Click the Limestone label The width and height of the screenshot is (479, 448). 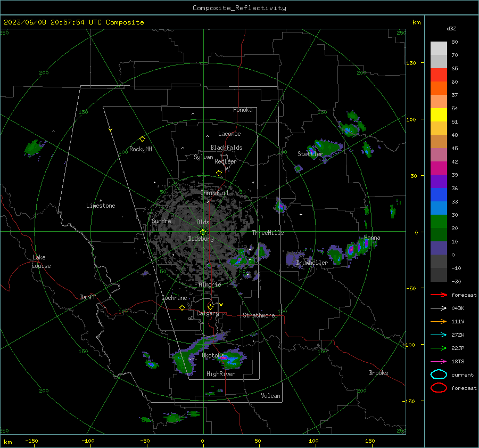[x=101, y=206]
